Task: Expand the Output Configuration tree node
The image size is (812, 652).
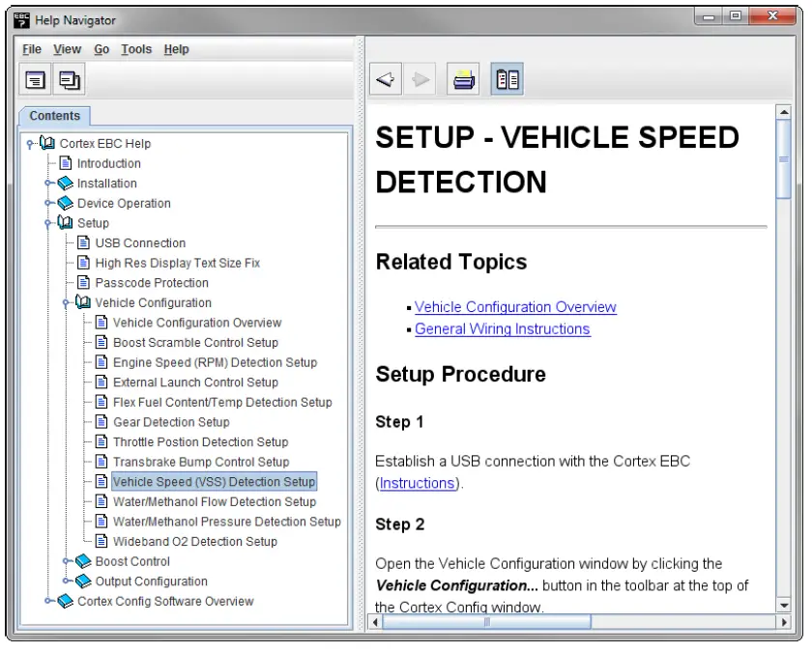Action: click(66, 581)
